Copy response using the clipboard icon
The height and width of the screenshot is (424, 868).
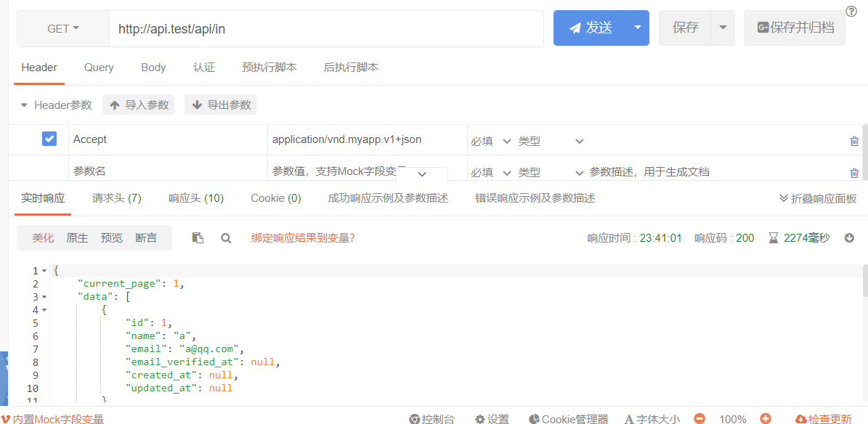click(x=198, y=238)
